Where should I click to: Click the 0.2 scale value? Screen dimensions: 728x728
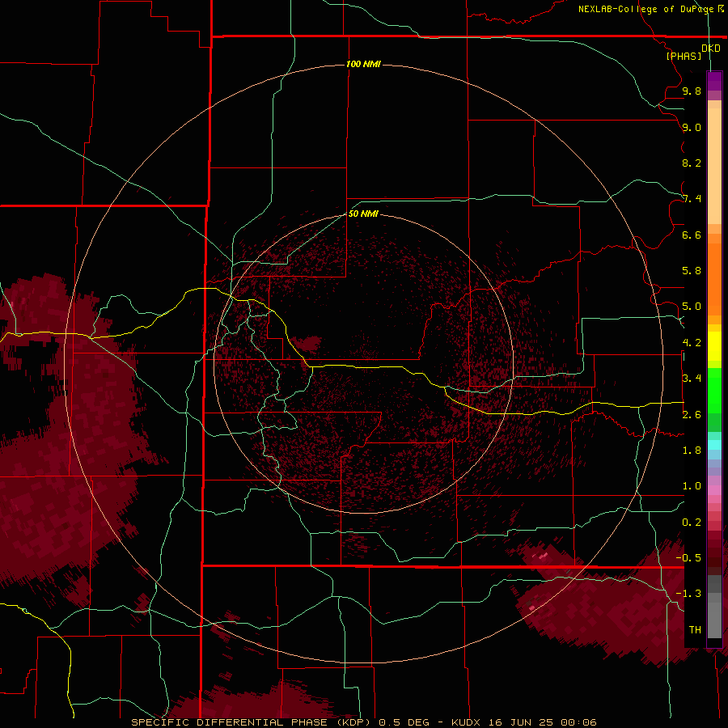(x=692, y=523)
